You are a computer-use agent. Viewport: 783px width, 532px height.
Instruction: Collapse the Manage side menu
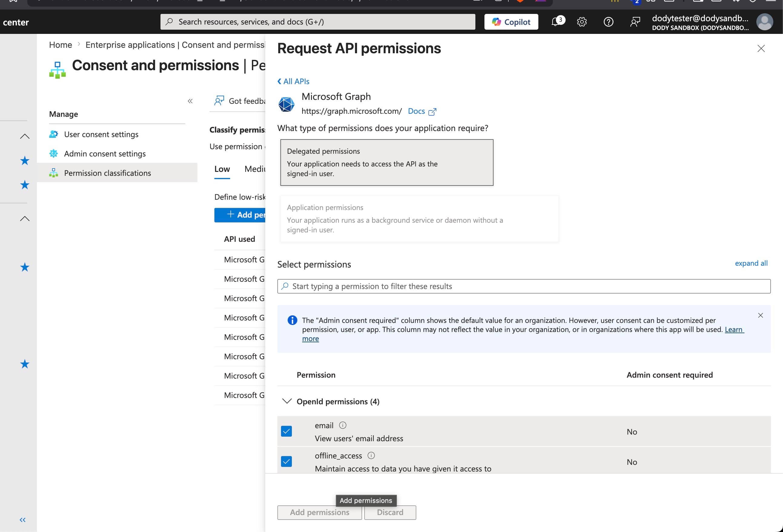tap(190, 101)
